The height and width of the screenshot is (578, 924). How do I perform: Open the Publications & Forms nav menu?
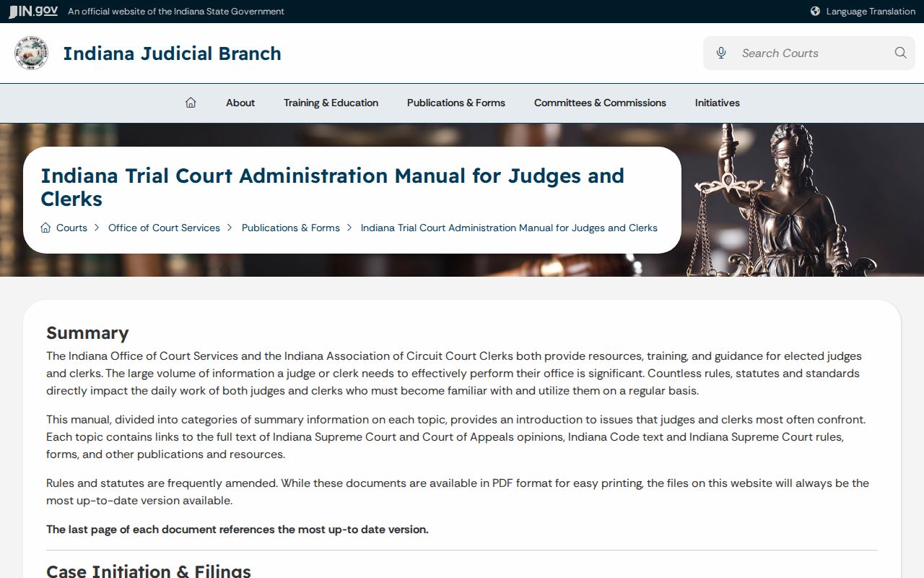pyautogui.click(x=456, y=103)
